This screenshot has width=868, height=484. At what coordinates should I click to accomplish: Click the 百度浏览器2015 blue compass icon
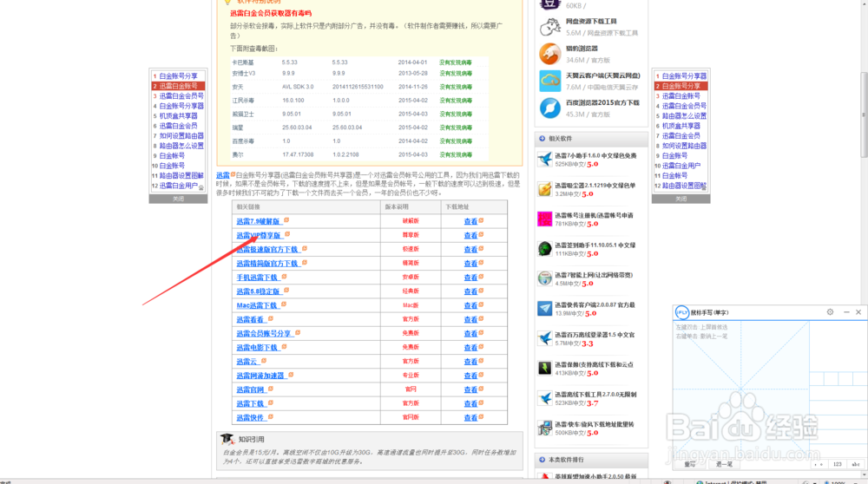pos(549,108)
